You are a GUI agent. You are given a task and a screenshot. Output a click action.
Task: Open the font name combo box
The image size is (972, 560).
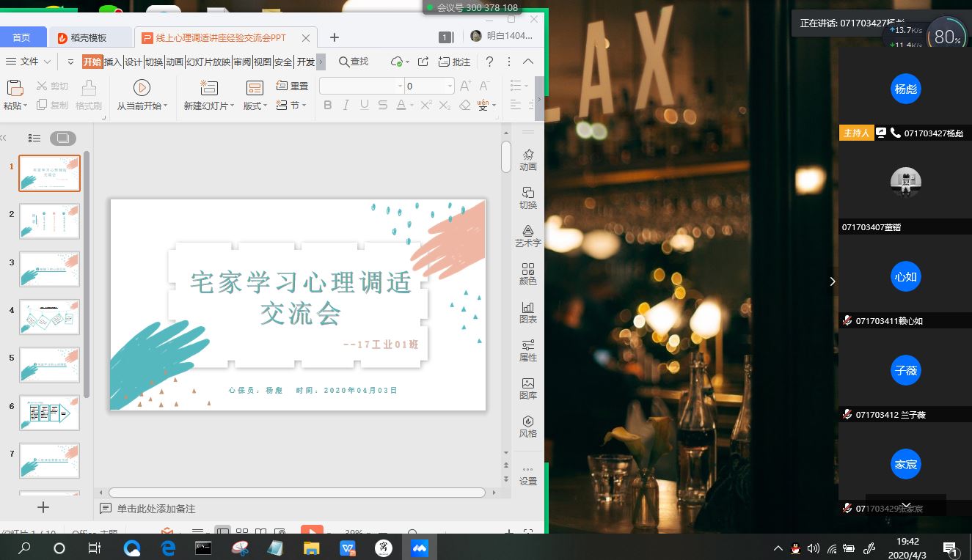361,86
